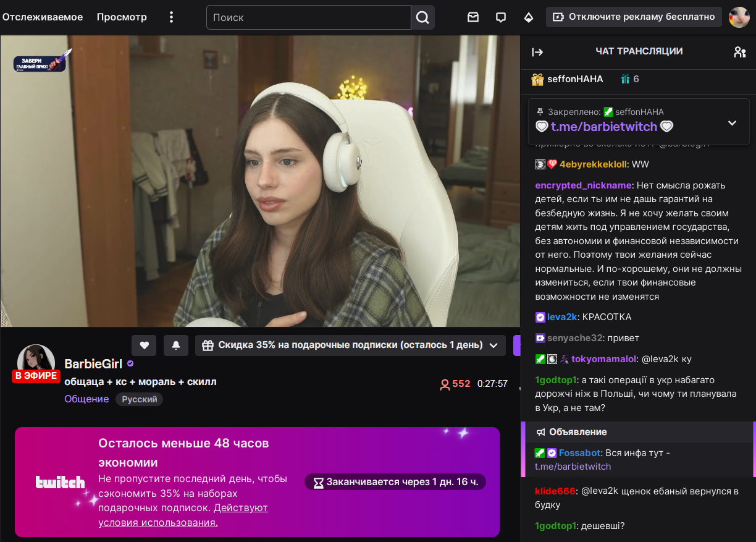Open the Browse (Просмотр) tab

coord(122,17)
